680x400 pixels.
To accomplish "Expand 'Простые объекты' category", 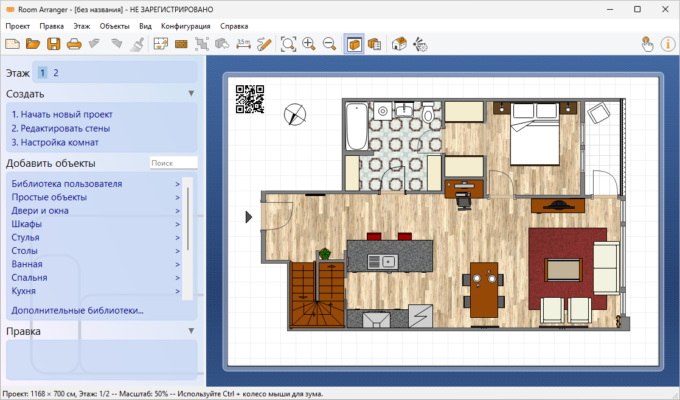I will pos(95,197).
